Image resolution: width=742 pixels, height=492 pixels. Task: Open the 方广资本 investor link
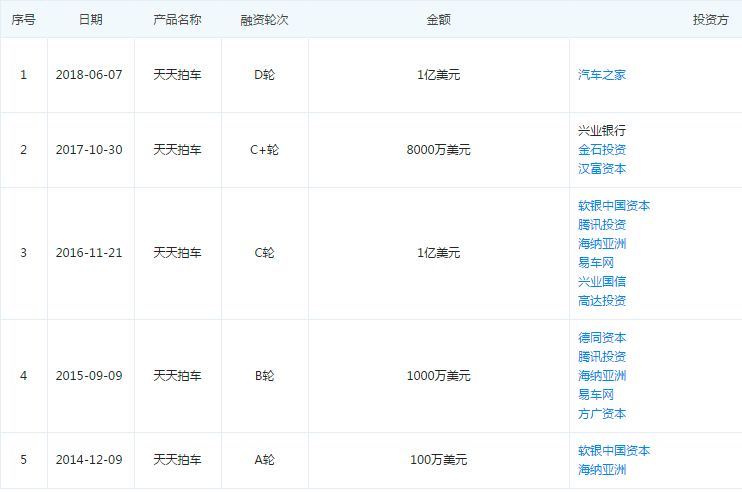pos(601,413)
